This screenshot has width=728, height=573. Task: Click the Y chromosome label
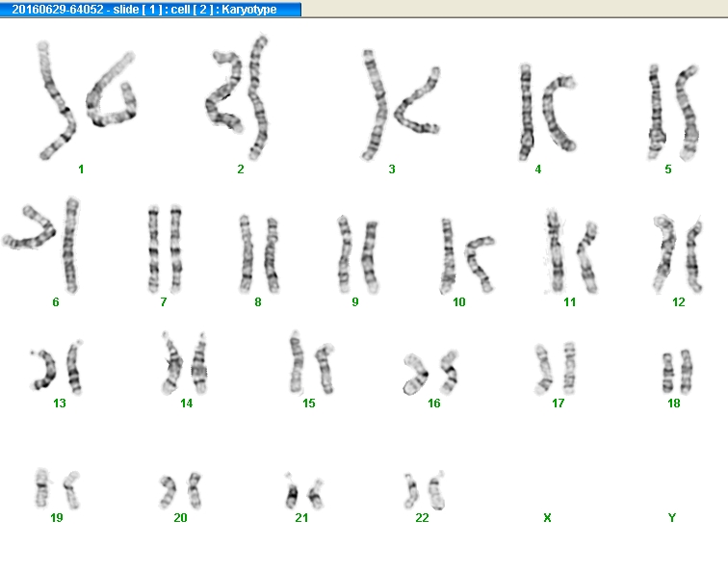click(x=672, y=518)
